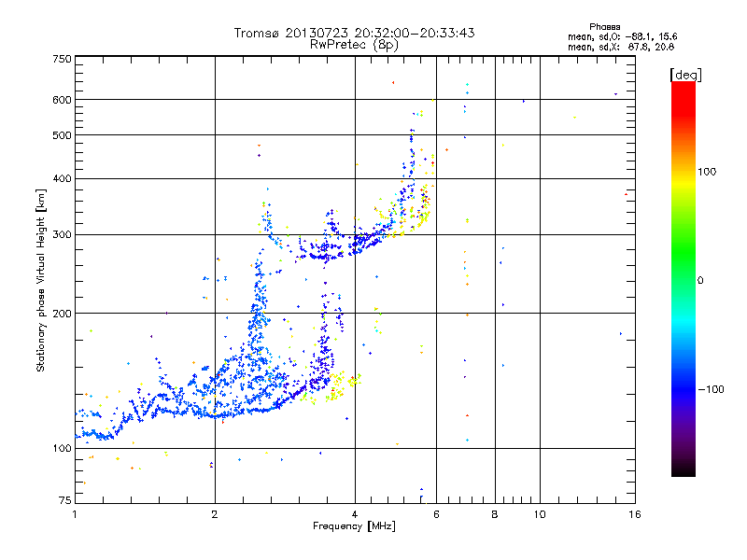The image size is (747, 560).
Task: Click the x-axis tick label '8'
Action: point(495,514)
